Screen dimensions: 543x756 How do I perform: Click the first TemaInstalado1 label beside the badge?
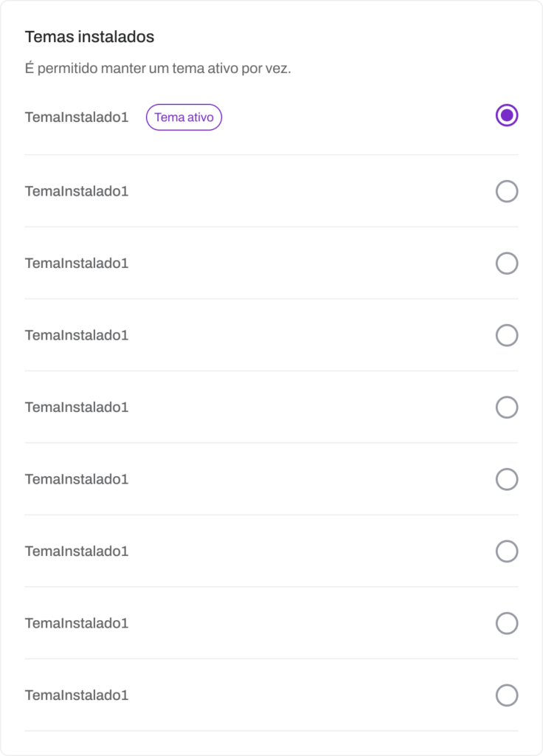click(x=77, y=117)
